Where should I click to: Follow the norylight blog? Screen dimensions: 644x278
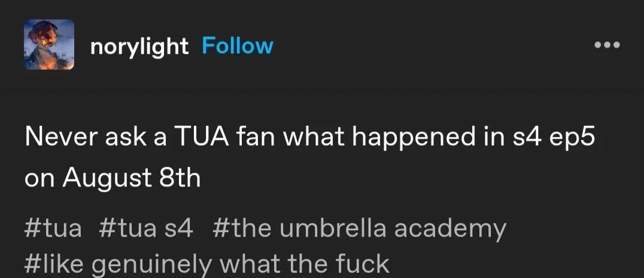(x=238, y=46)
